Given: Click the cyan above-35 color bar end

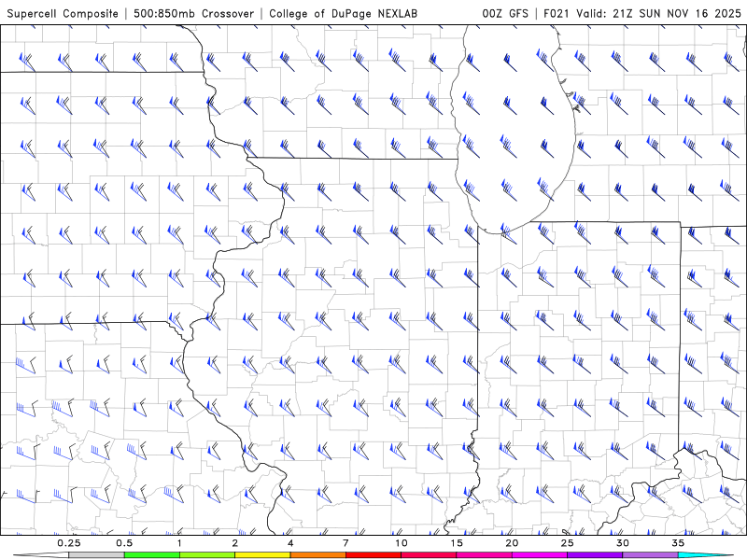Looking at the screenshot, I should (x=705, y=555).
